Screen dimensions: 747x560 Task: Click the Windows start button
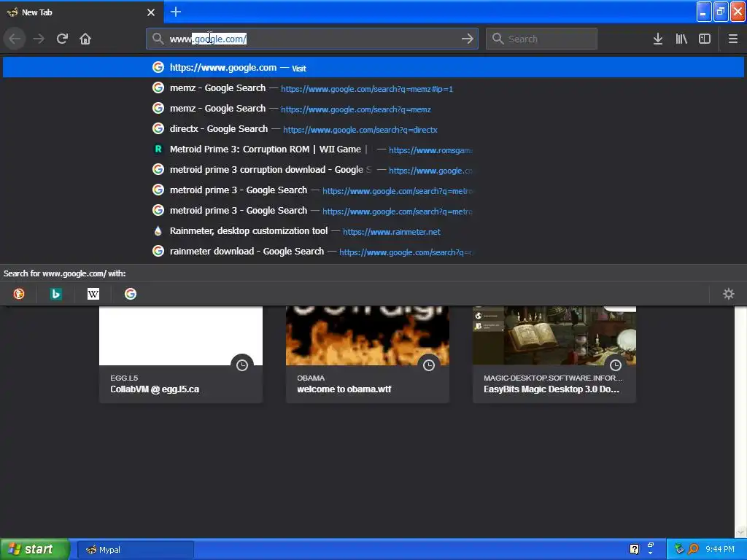pos(35,550)
